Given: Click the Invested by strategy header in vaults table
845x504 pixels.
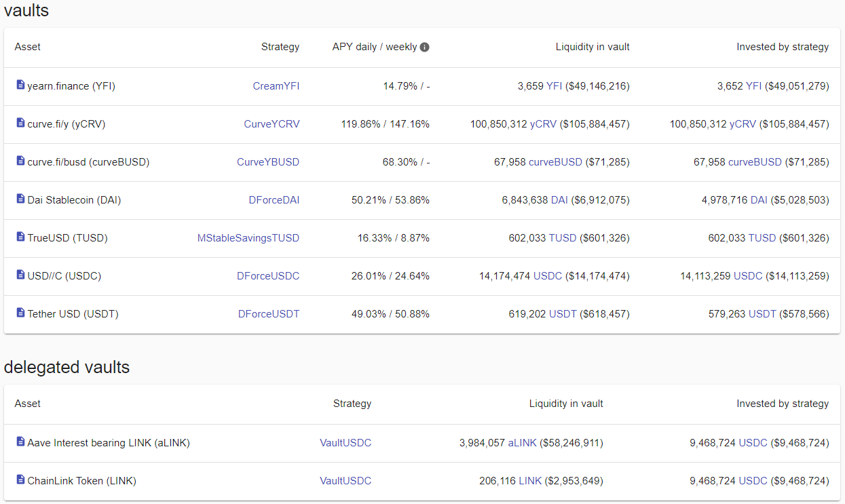Looking at the screenshot, I should [x=783, y=47].
